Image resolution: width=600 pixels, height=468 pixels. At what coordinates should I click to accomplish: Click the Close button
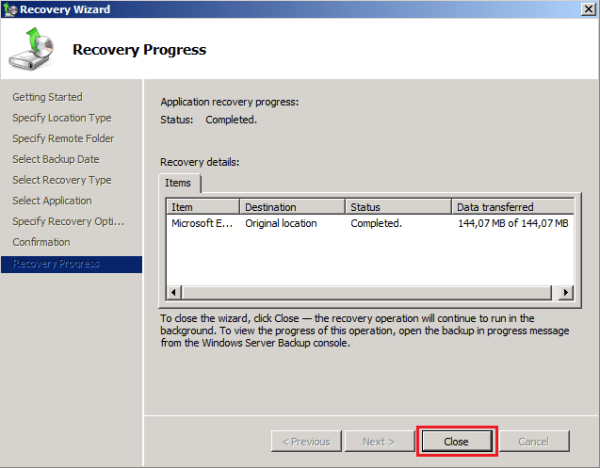coord(457,441)
